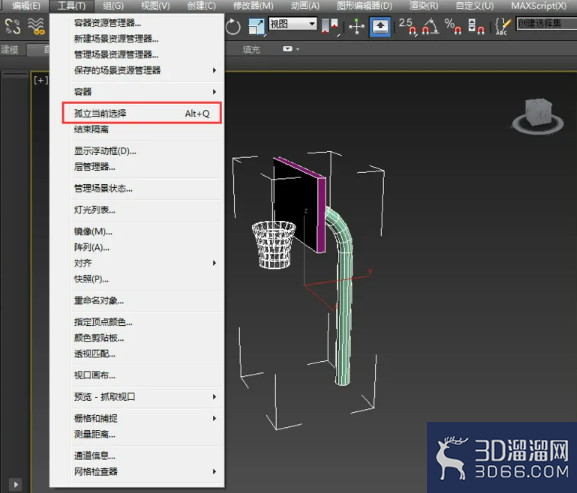577x493 pixels.
Task: Open 灯光列表... from the menu
Action: click(x=137, y=210)
